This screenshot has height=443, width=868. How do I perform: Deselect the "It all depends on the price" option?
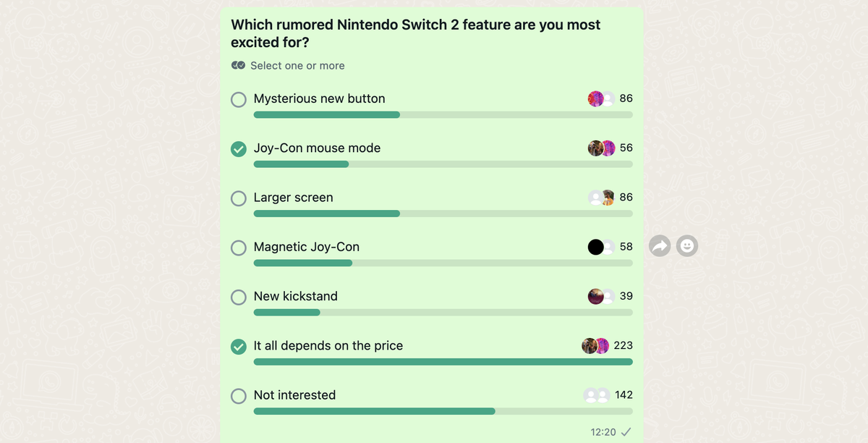[238, 347]
